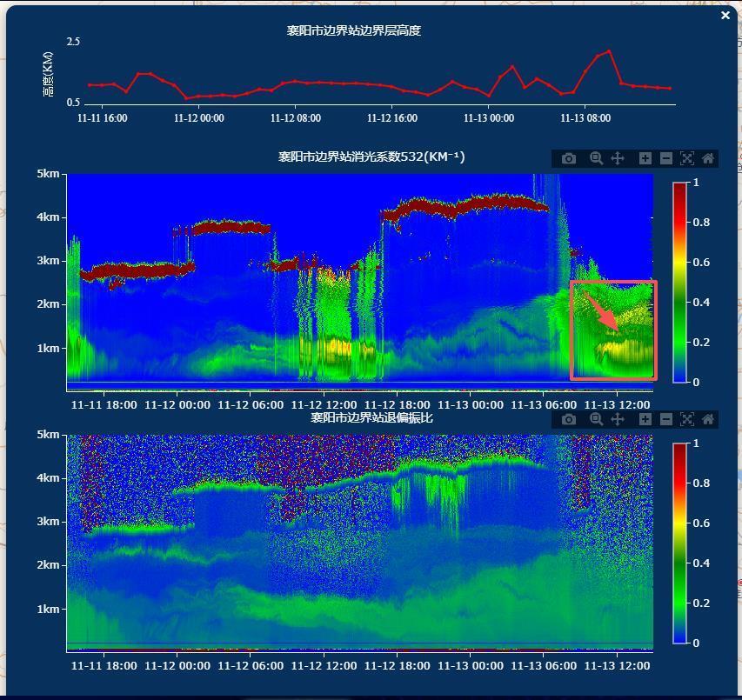Click the depolarization chart color scale bar
This screenshot has width=742, height=700.
(x=679, y=543)
